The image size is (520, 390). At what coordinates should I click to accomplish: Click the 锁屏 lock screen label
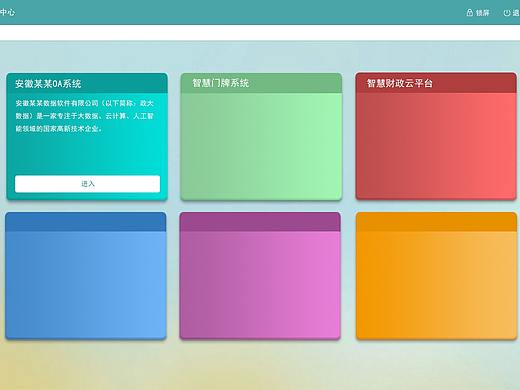[482, 13]
